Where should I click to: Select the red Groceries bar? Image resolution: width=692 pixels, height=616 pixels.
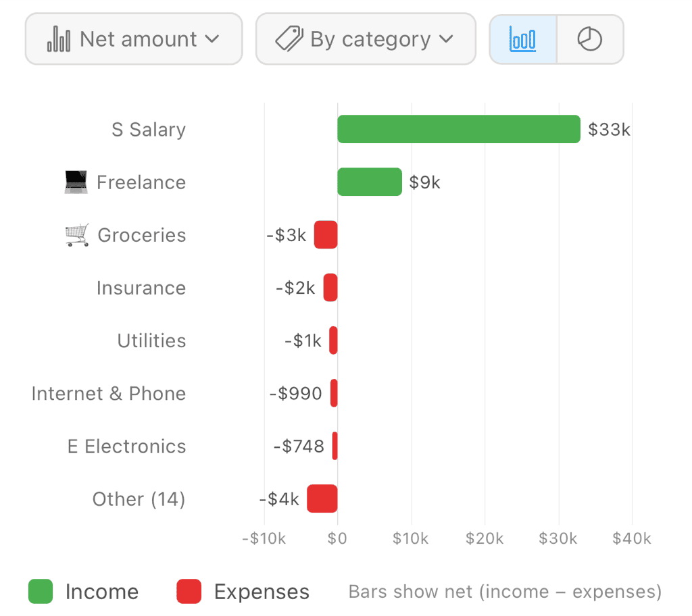point(326,235)
